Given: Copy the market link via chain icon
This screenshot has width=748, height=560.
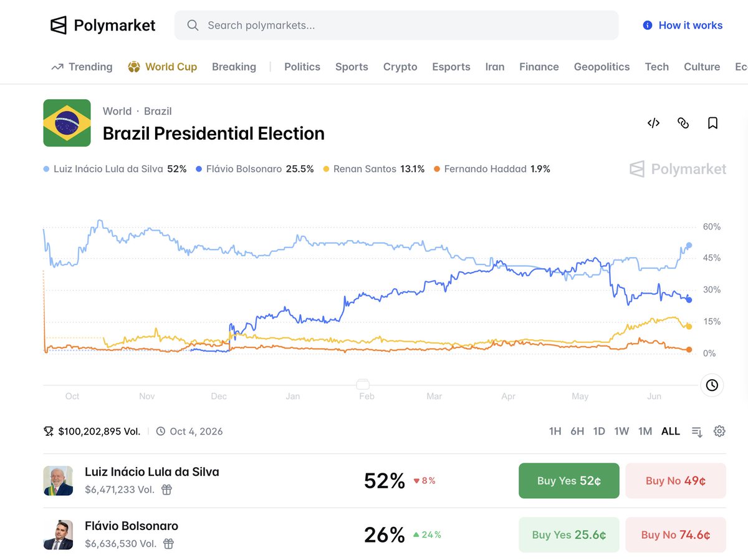Looking at the screenshot, I should click(x=683, y=123).
